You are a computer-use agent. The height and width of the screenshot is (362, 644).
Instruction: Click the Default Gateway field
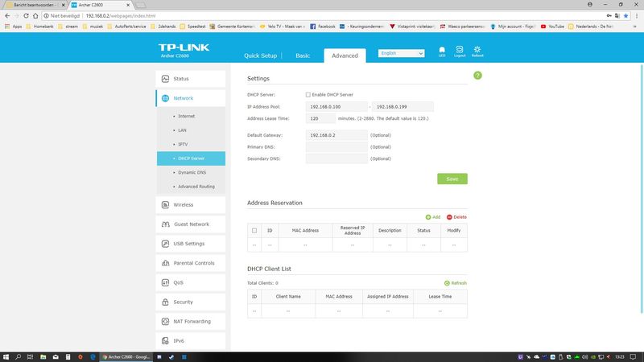pos(336,135)
